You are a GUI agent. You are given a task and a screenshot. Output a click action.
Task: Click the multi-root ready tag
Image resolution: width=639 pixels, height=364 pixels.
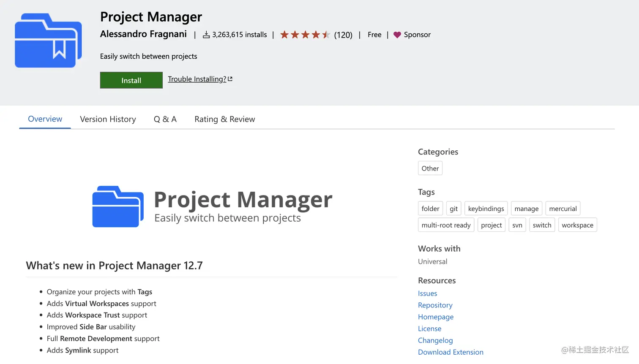(x=446, y=225)
